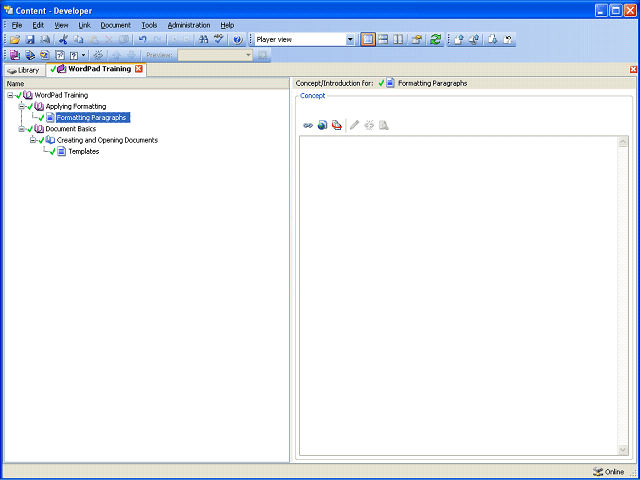
Task: Click the link existing document icon
Action: coord(60,55)
